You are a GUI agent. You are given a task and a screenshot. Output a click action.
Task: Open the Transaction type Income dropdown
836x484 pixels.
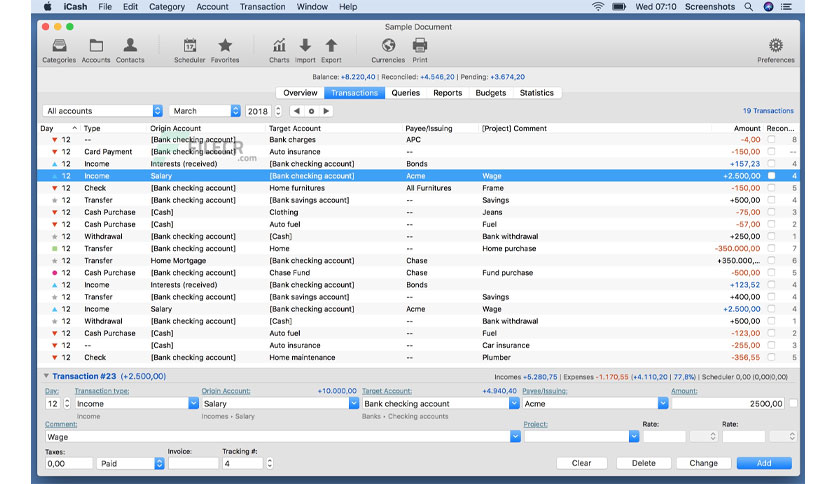click(x=194, y=404)
